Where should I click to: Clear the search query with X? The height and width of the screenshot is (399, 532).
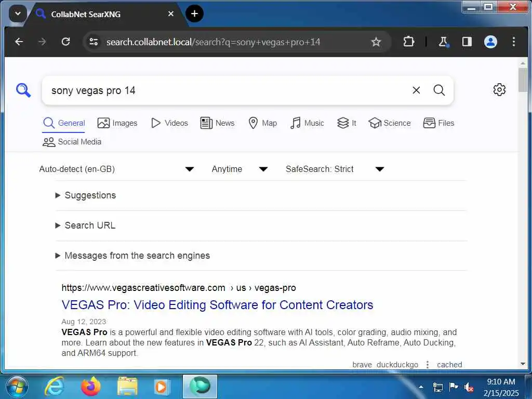pyautogui.click(x=416, y=90)
